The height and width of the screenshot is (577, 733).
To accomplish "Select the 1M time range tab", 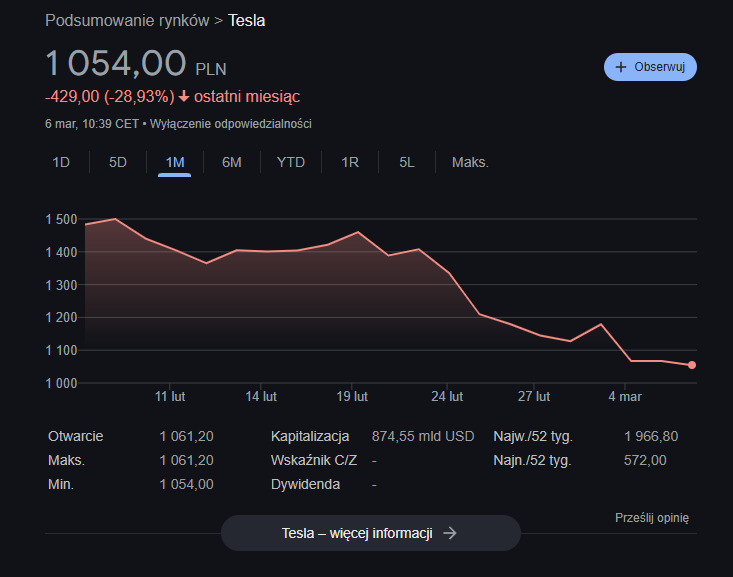I will [175, 162].
